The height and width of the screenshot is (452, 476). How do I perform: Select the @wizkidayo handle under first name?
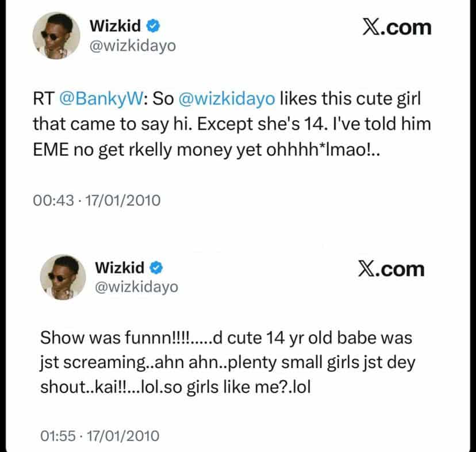(x=133, y=46)
